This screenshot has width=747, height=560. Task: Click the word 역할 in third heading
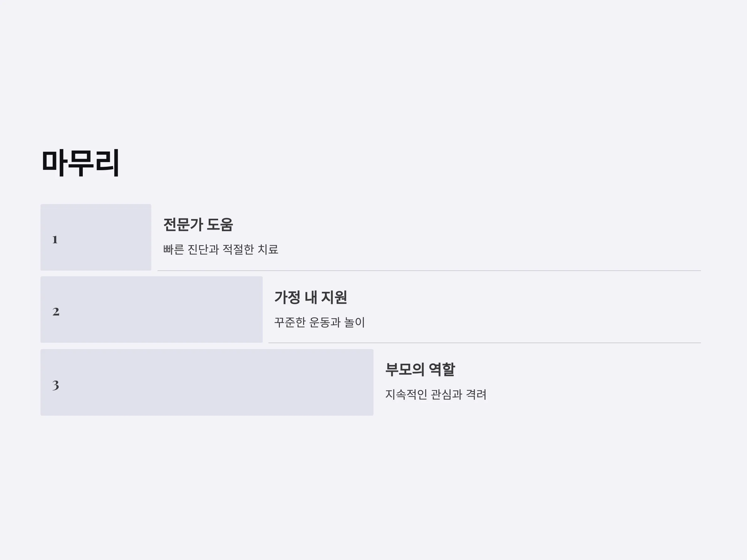point(442,369)
